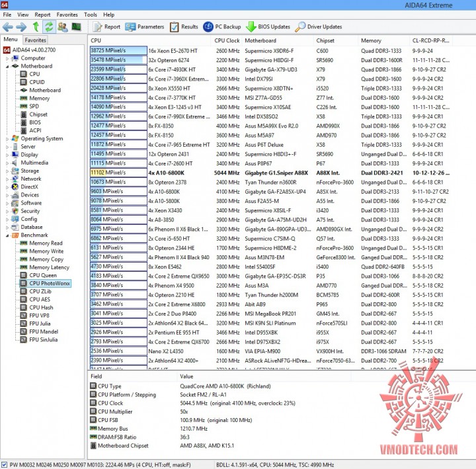
Task: Expand the Server tree node
Action: click(x=7, y=147)
